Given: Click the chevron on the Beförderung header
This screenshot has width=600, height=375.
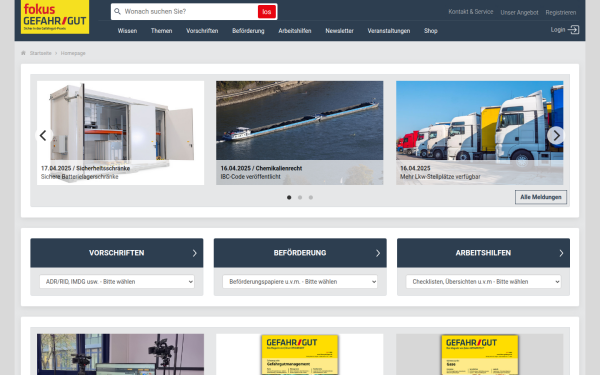Looking at the screenshot, I should [378, 253].
